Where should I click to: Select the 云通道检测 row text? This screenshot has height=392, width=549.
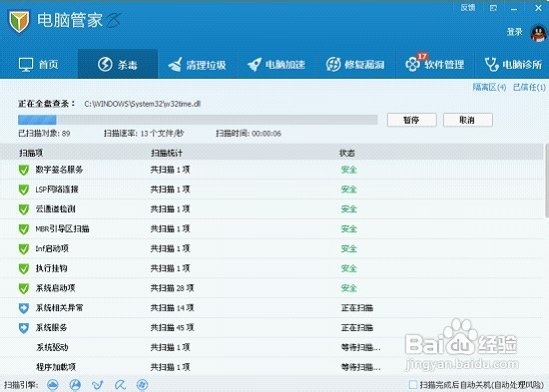pyautogui.click(x=55, y=208)
